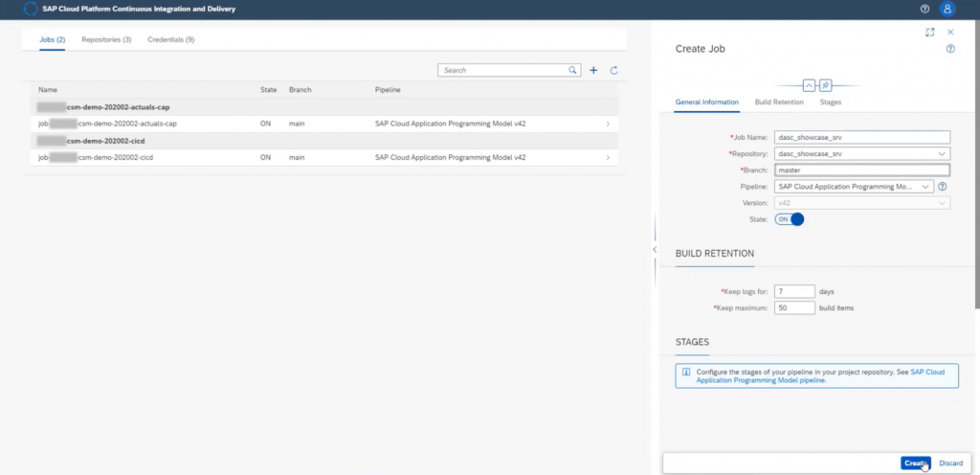Select the Stages tab
980x475 pixels.
[830, 102]
